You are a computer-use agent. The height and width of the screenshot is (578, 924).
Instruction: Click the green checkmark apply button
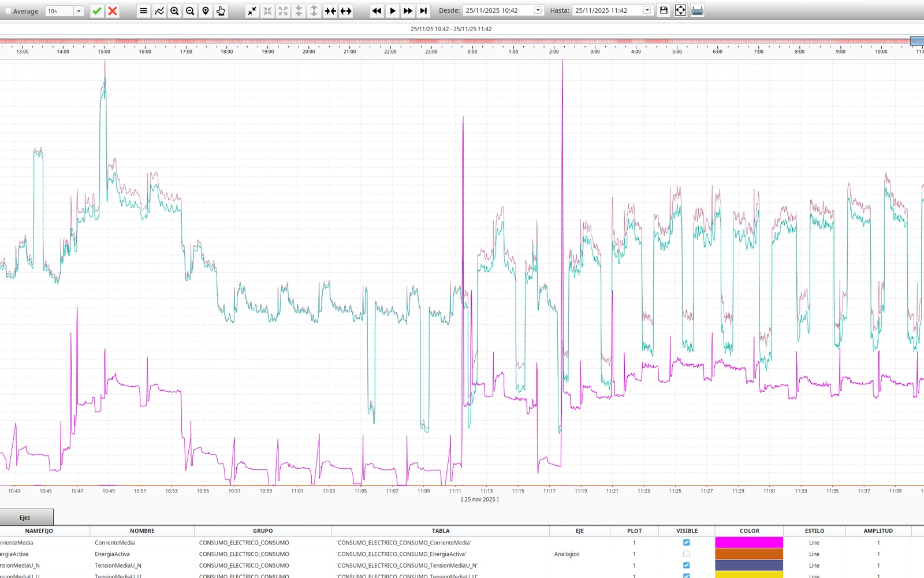(x=97, y=10)
